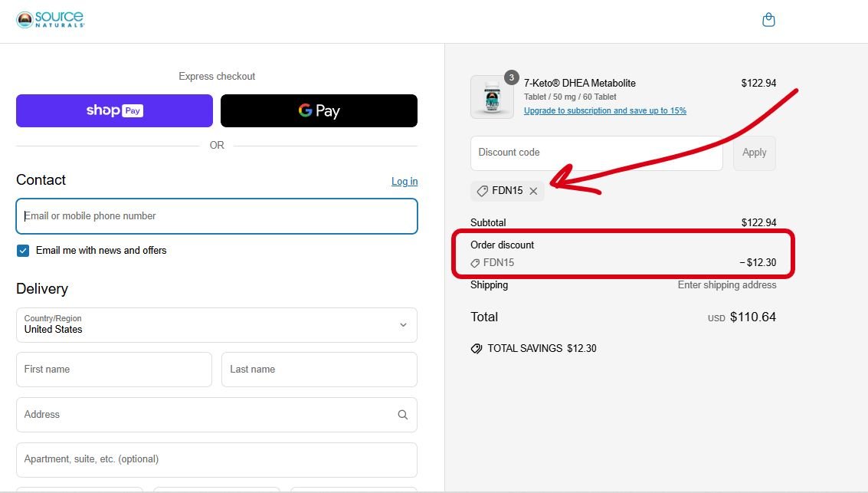This screenshot has height=493, width=868.
Task: Uncheck Email me with news and offers
Action: (23, 251)
